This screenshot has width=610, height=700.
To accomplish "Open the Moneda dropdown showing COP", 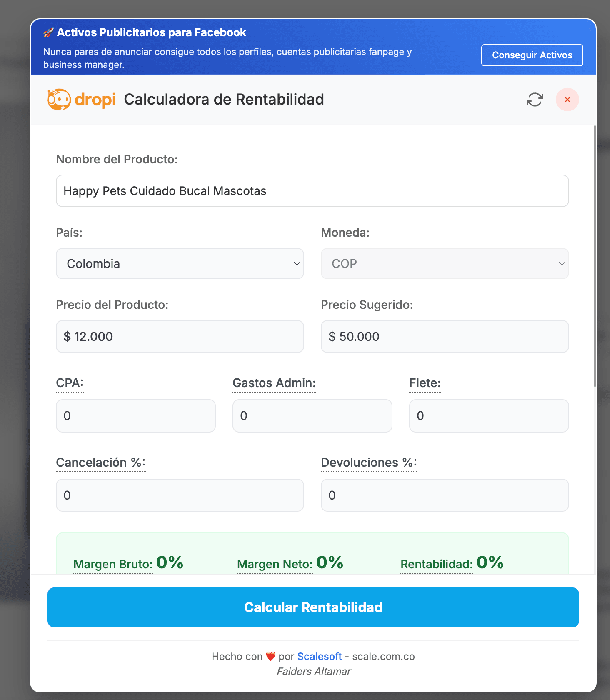I will click(x=445, y=263).
